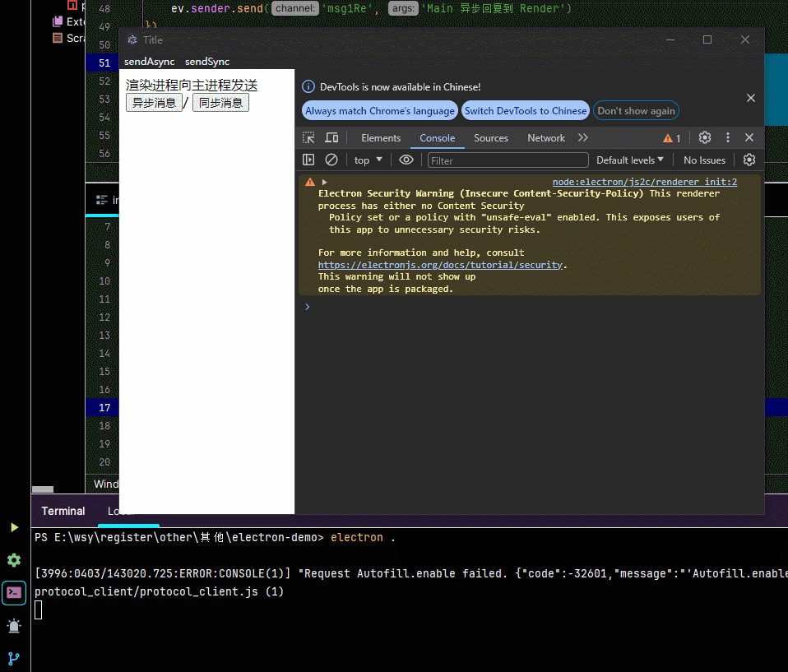
Task: Open the Problems alarm icon in sidebar
Action: pos(14,626)
